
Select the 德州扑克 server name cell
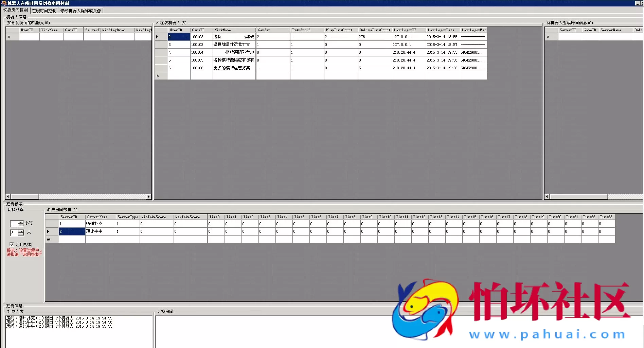[x=100, y=224]
